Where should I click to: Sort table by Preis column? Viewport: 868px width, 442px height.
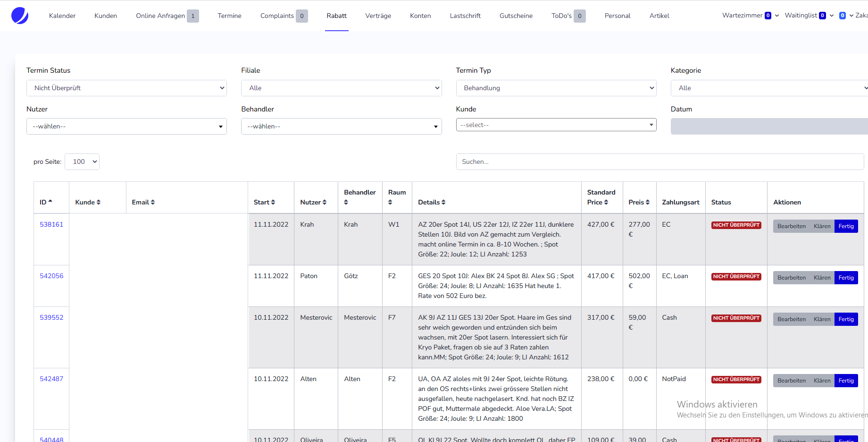coord(639,202)
